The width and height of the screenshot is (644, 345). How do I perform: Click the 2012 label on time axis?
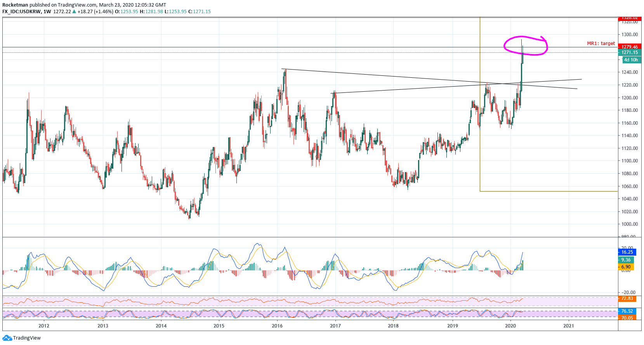pyautogui.click(x=44, y=326)
